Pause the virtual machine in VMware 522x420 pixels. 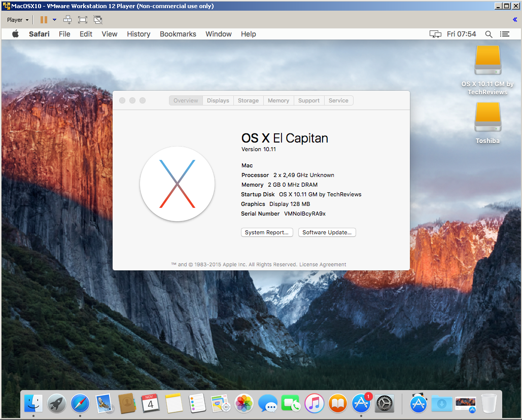pos(44,20)
